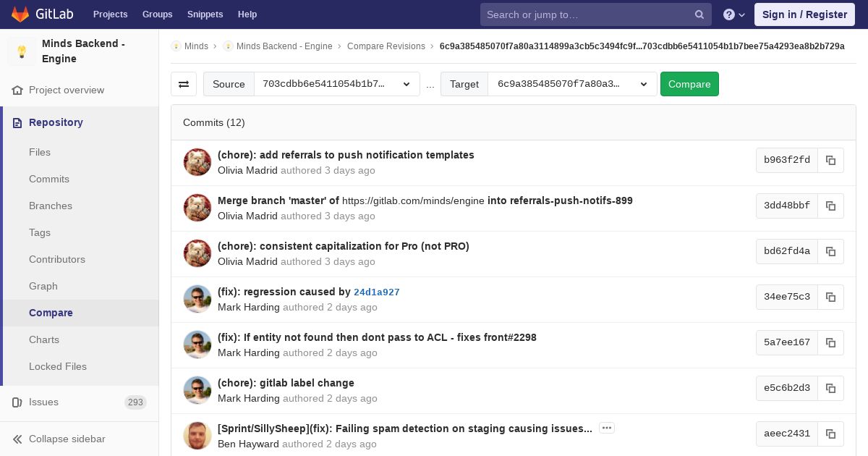868x456 pixels.
Task: Click the green Compare button
Action: [x=689, y=84]
